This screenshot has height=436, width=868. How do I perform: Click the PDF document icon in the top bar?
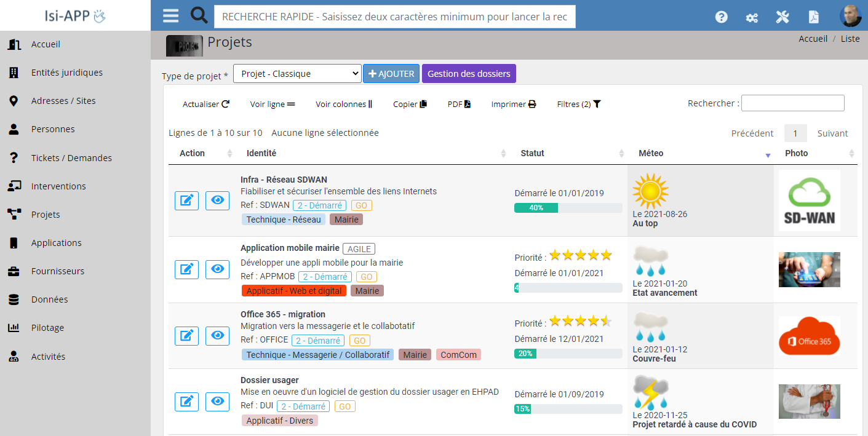click(x=814, y=17)
